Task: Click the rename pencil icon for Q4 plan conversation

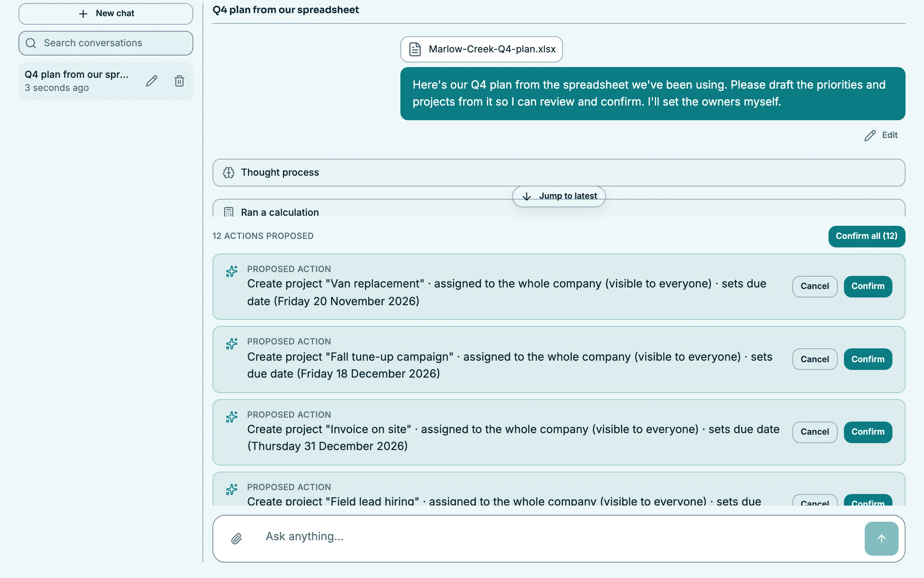Action: pyautogui.click(x=152, y=81)
